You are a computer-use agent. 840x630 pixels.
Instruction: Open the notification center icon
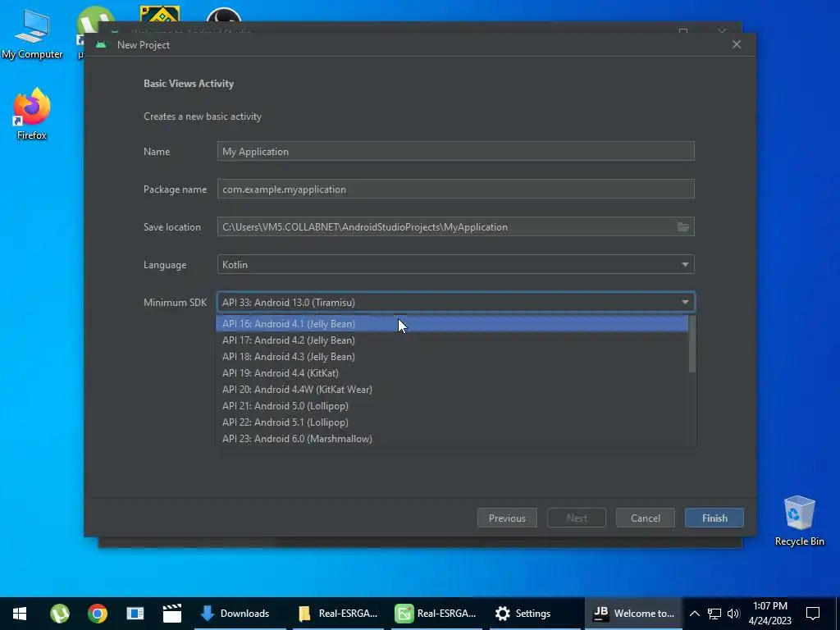pyautogui.click(x=813, y=614)
